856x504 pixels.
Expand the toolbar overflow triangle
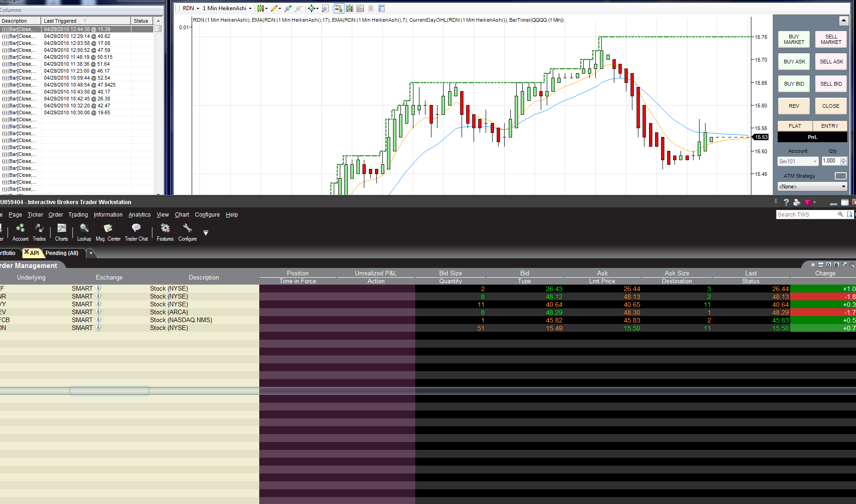tap(206, 233)
